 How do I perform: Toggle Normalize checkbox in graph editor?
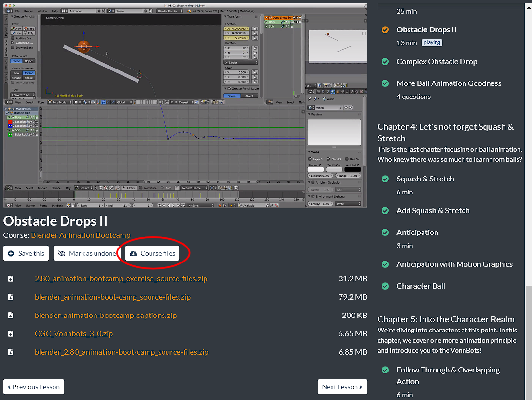141,188
